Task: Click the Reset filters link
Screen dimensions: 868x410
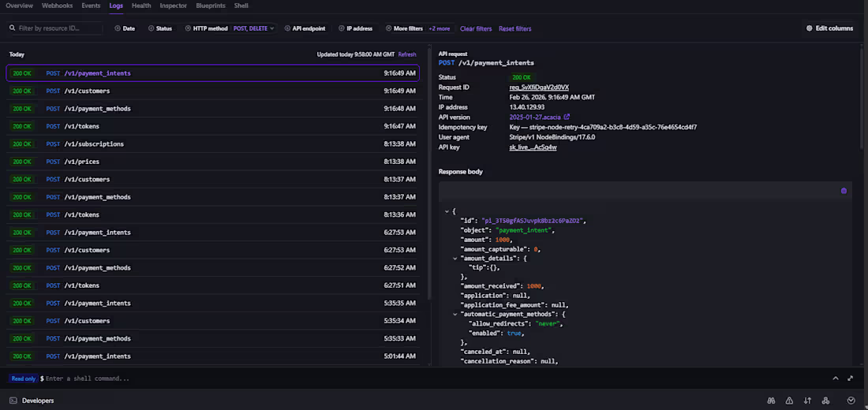Action: [514, 28]
